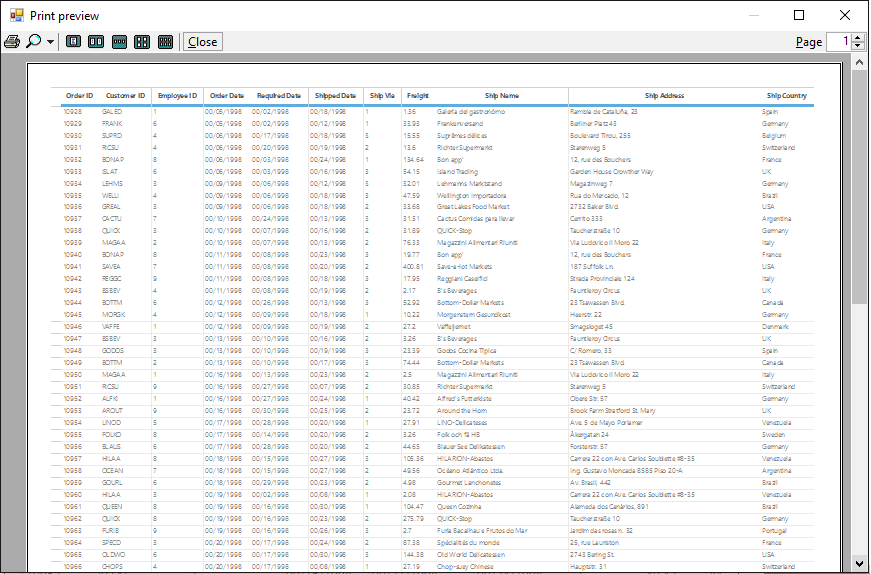Click ship name LINO-Delicateses
871x574 pixels.
point(462,423)
